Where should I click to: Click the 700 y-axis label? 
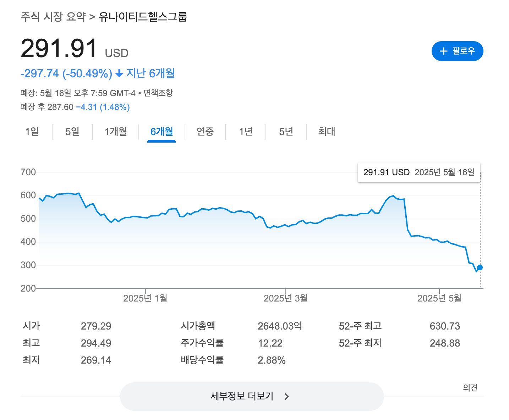point(28,172)
